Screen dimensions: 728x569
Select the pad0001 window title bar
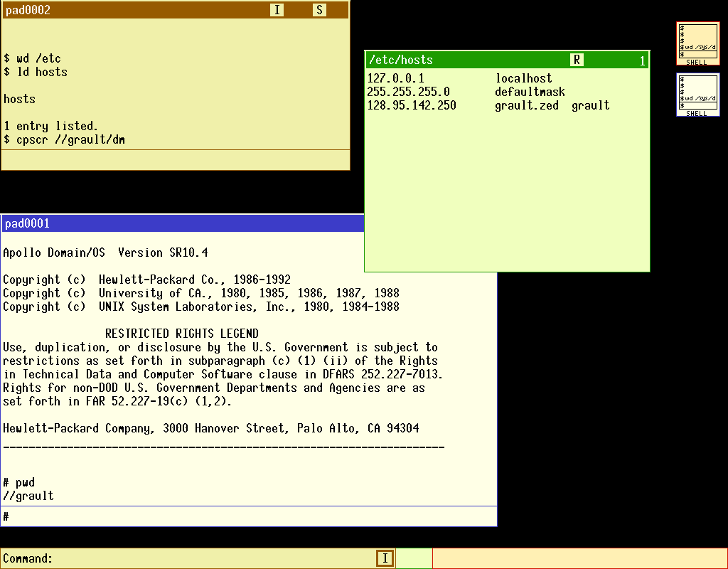pos(183,223)
